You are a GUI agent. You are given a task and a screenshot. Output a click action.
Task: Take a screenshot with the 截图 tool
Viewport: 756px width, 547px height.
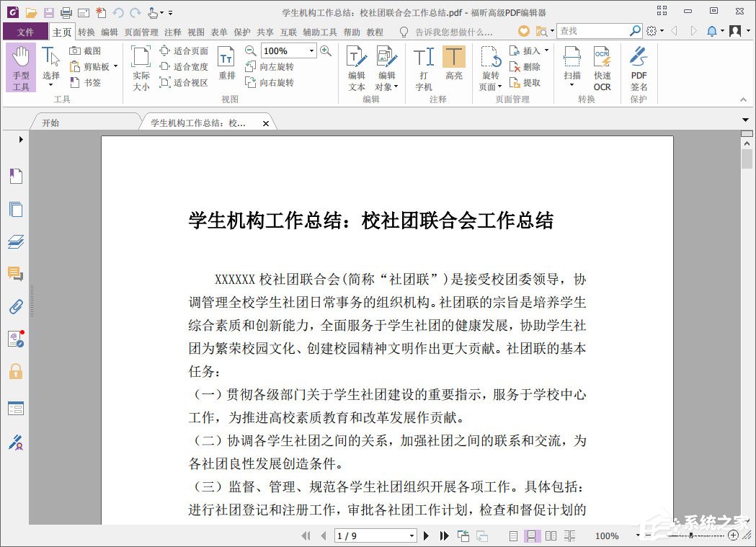pyautogui.click(x=88, y=50)
